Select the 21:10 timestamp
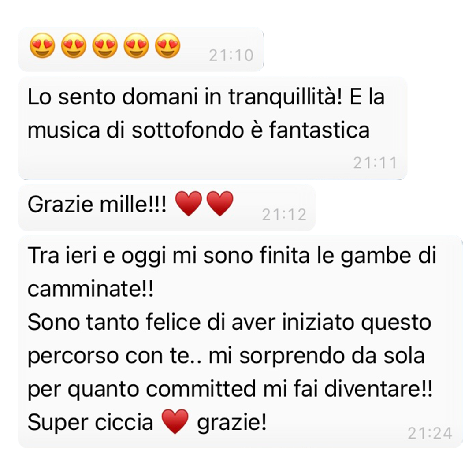Screen dimensions: 476x476 coord(231,56)
